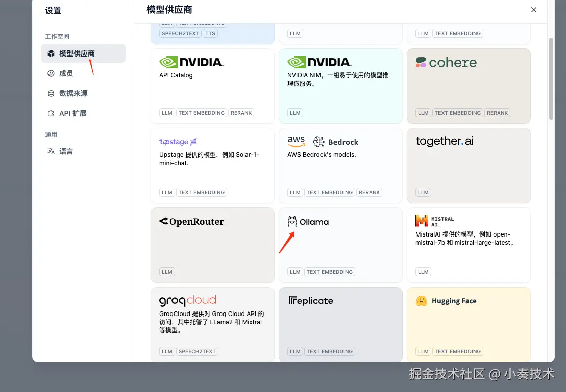Click the groqcloud logo
The height and width of the screenshot is (392, 566).
[188, 300]
